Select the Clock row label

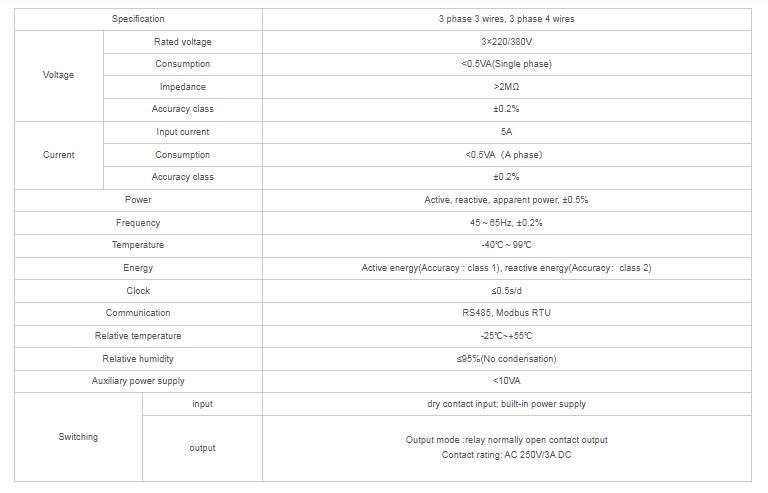[138, 291]
